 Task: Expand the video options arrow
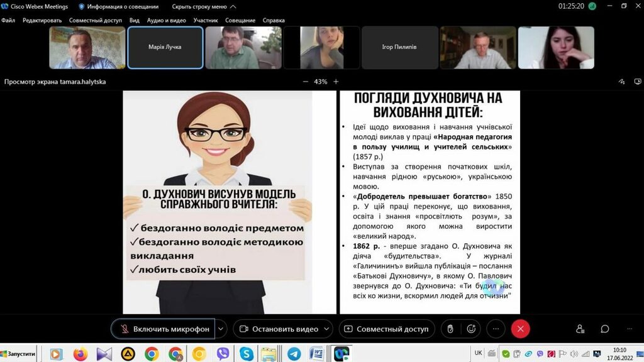[x=326, y=329]
